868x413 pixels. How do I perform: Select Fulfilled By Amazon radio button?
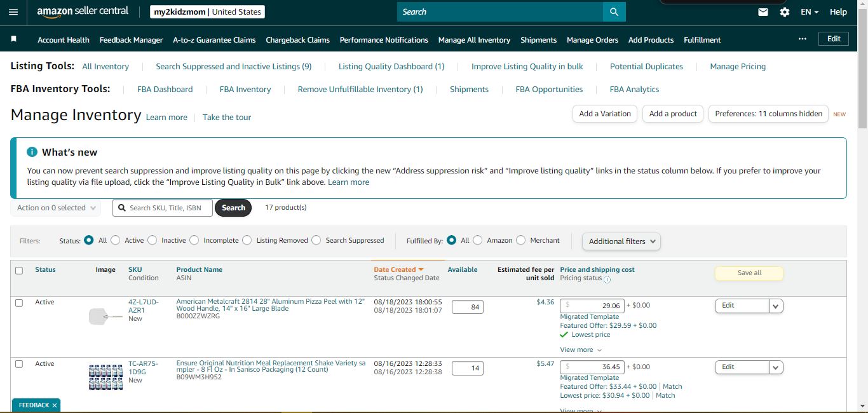click(477, 240)
